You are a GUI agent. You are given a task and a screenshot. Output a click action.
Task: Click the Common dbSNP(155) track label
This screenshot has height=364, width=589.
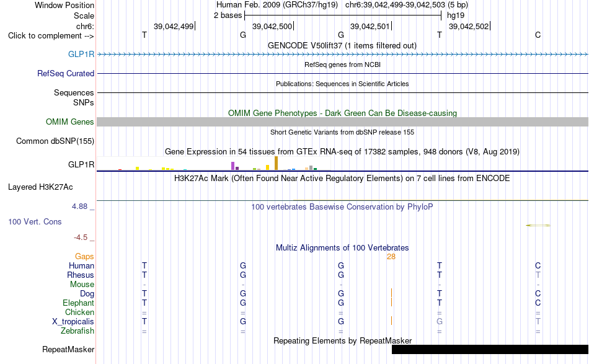55,141
